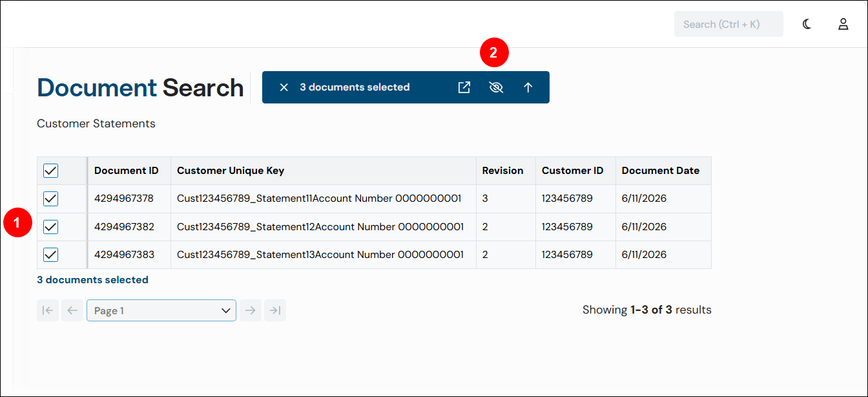Select the cell with Cust123456789_Statement11Account key

[x=324, y=198]
